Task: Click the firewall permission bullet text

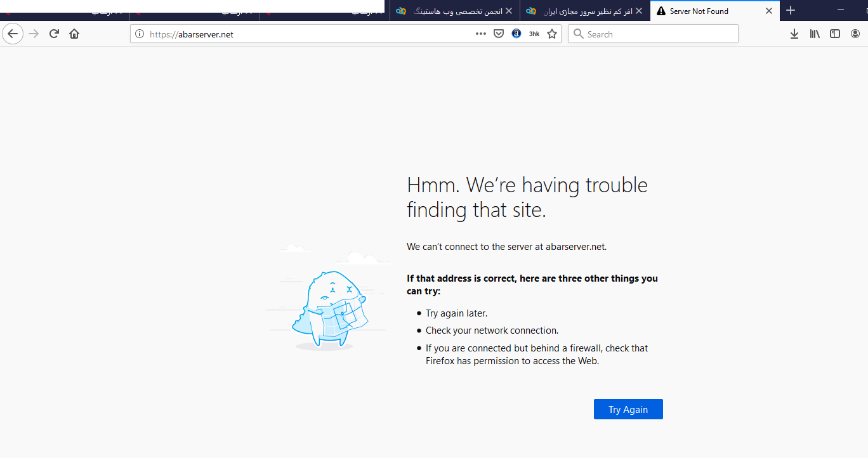Action: tap(537, 355)
